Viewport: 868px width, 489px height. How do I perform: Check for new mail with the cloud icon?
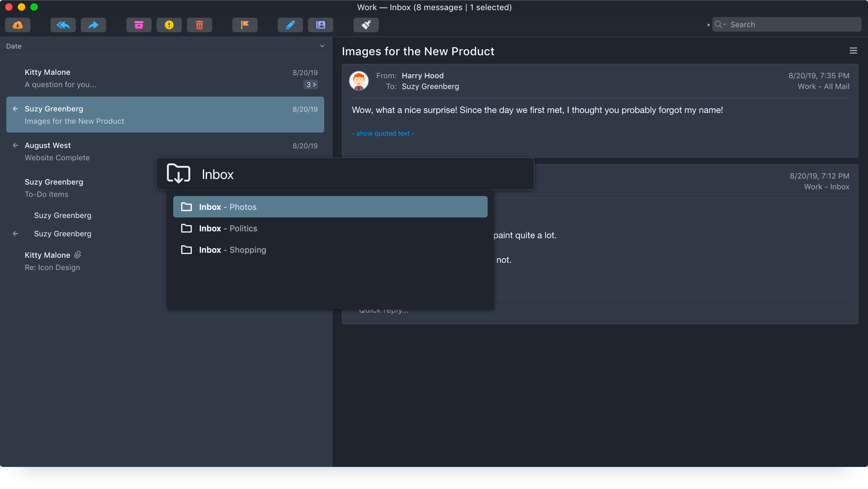(17, 24)
